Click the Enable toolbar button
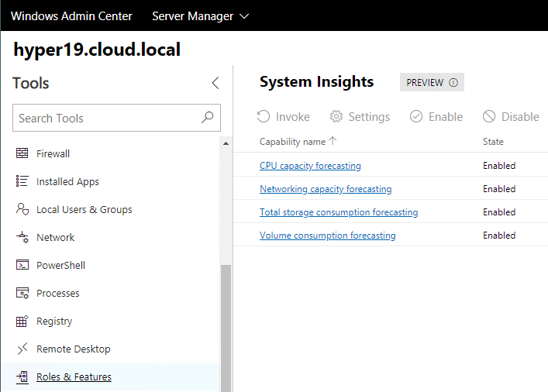548x392 pixels. pyautogui.click(x=436, y=117)
